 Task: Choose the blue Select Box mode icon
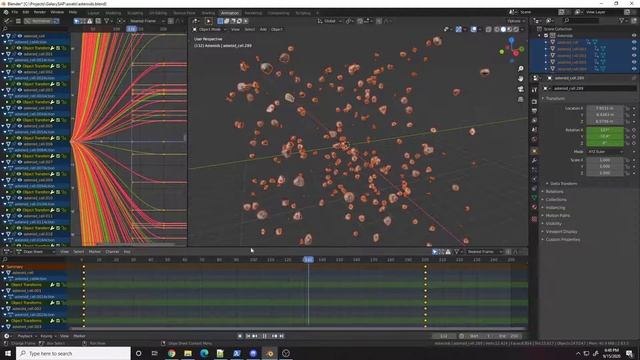coord(220,21)
